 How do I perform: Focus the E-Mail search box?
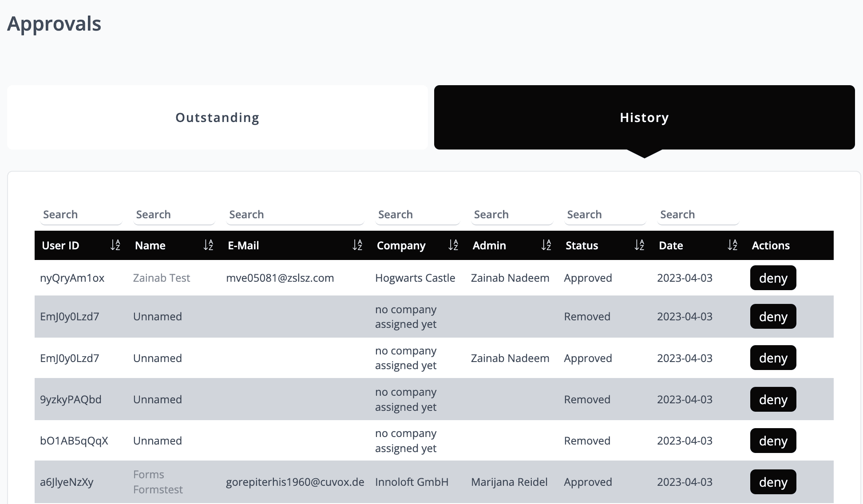click(x=295, y=215)
